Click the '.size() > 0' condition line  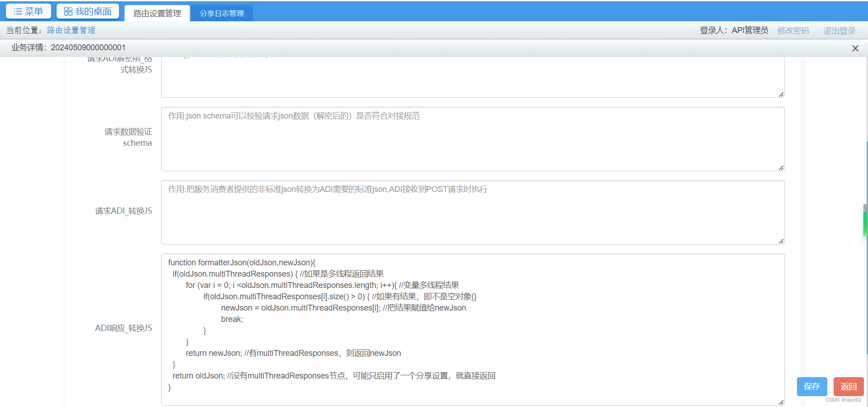coord(340,297)
